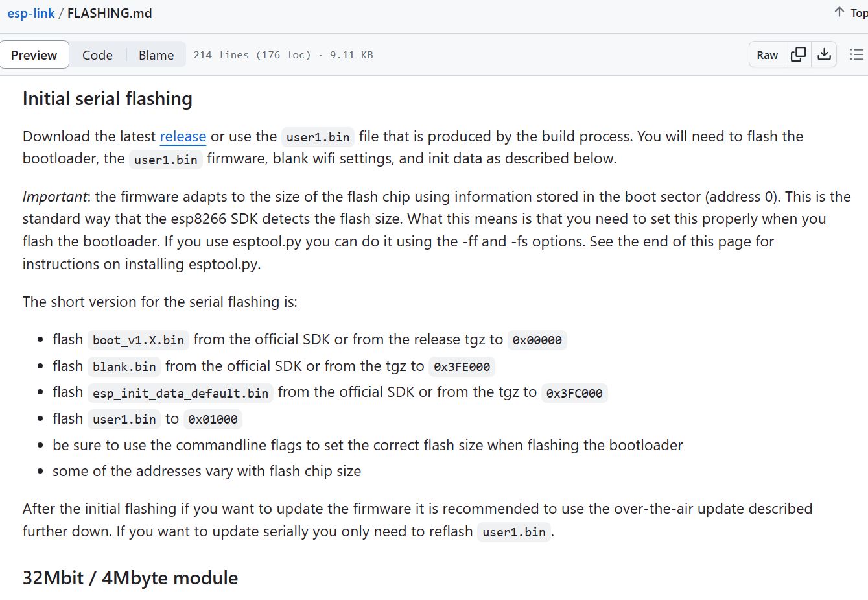Open the esp-link breadcrumb link
The width and height of the screenshot is (868, 600).
(31, 13)
